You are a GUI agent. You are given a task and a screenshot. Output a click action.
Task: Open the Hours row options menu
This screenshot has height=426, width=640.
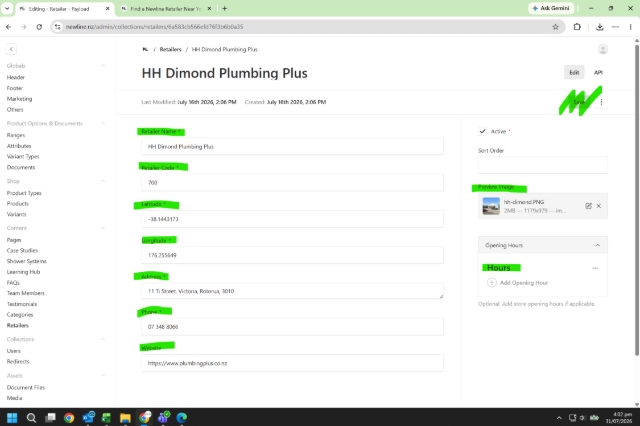pyautogui.click(x=595, y=268)
